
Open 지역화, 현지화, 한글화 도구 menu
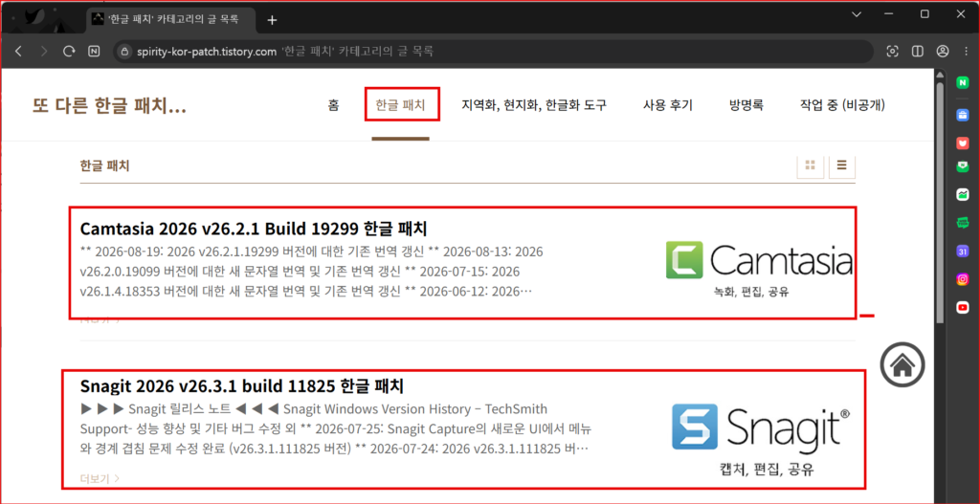(x=534, y=105)
